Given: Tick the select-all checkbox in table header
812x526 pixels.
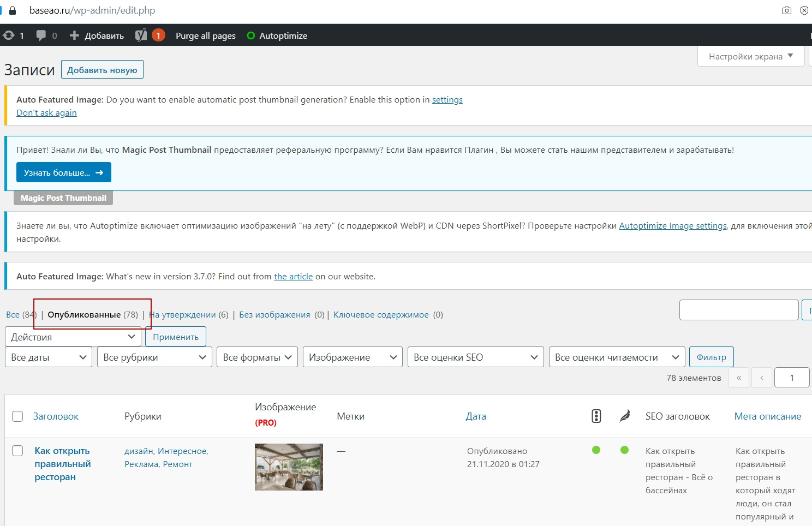Looking at the screenshot, I should 17,416.
